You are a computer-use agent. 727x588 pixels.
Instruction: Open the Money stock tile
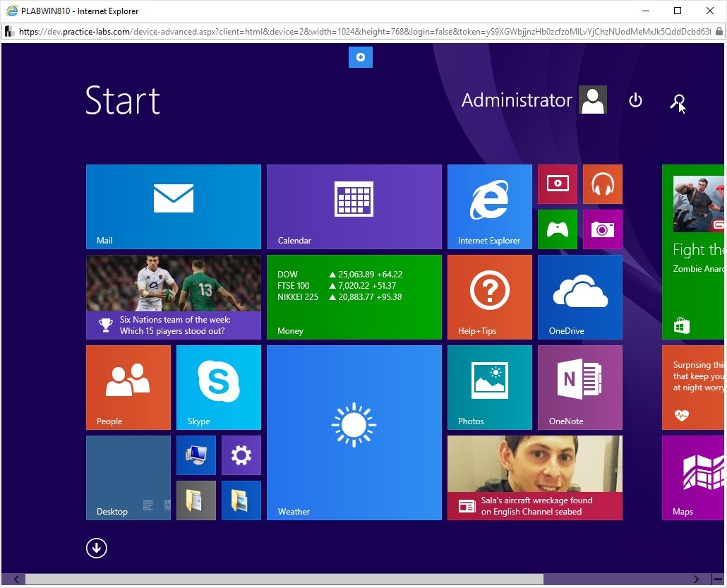pos(354,297)
